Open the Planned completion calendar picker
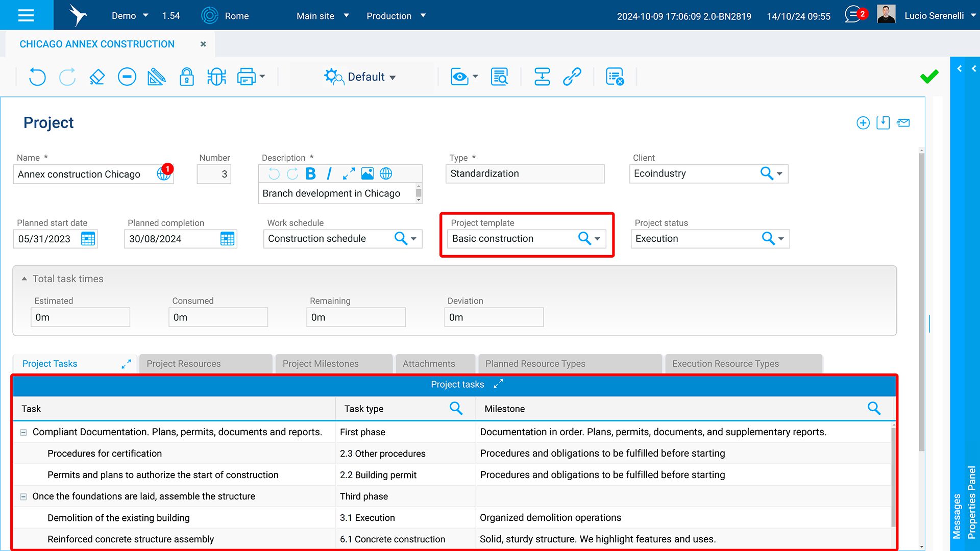Image resolution: width=980 pixels, height=551 pixels. [227, 239]
